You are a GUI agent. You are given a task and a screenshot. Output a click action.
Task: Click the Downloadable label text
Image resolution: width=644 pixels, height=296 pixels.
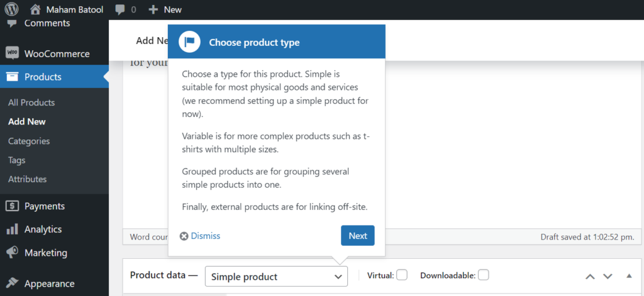[448, 275]
